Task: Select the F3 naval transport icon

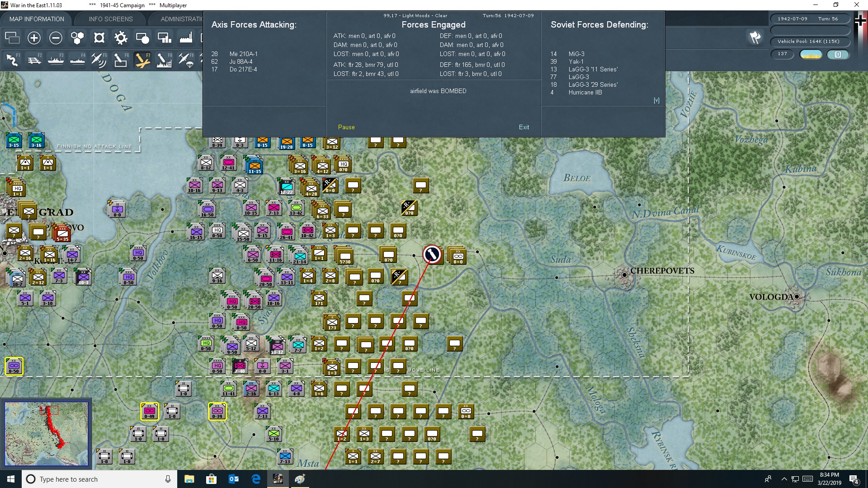Action: coord(56,60)
